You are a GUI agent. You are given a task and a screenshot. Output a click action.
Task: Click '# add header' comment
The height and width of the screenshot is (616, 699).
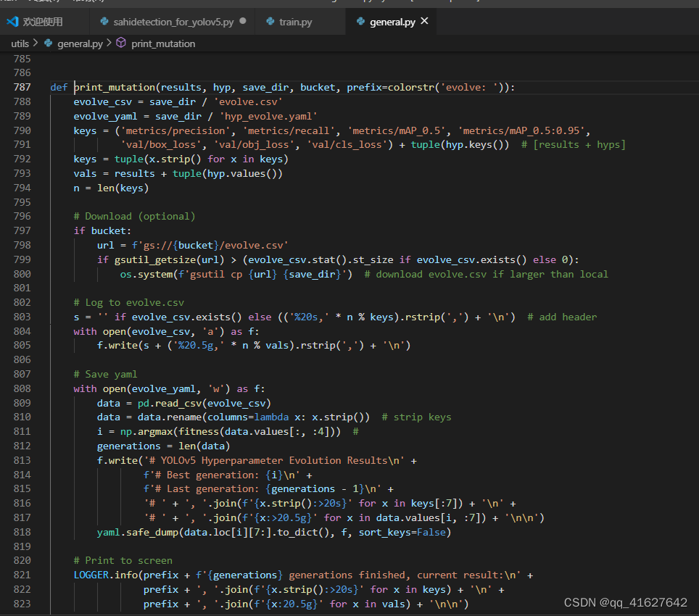562,317
